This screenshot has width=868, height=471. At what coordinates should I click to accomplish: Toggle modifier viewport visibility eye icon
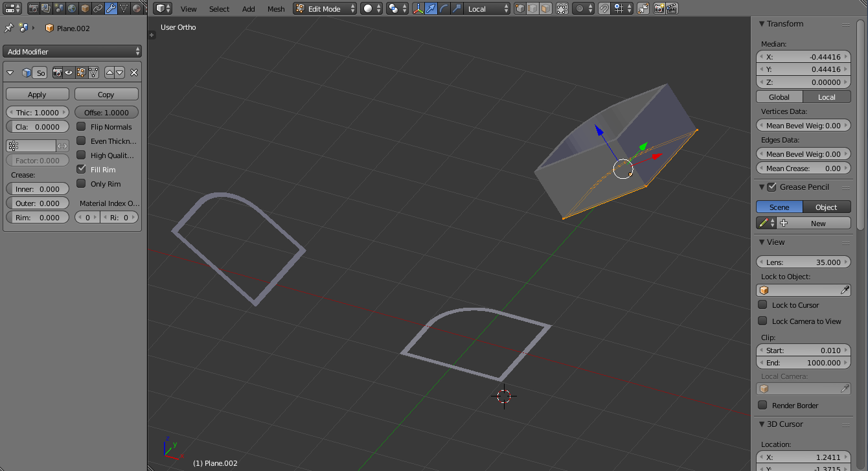[69, 73]
